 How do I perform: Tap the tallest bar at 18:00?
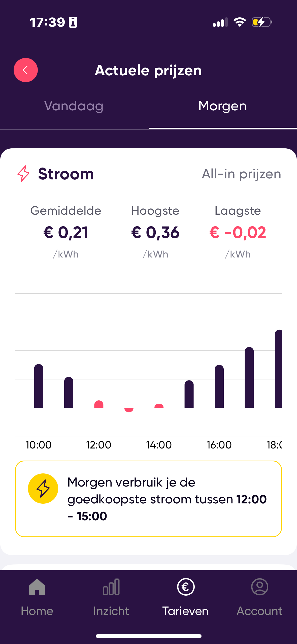(278, 369)
